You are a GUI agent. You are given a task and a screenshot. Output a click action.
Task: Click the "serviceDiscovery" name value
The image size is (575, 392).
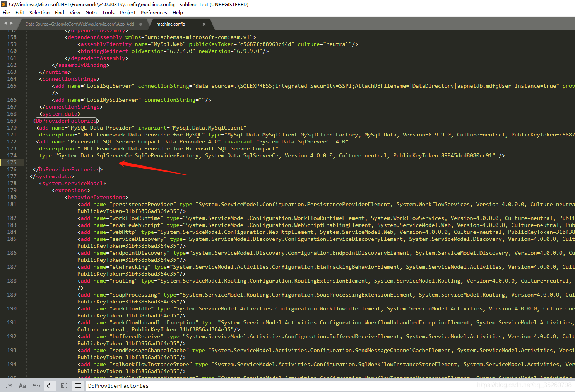click(138, 239)
